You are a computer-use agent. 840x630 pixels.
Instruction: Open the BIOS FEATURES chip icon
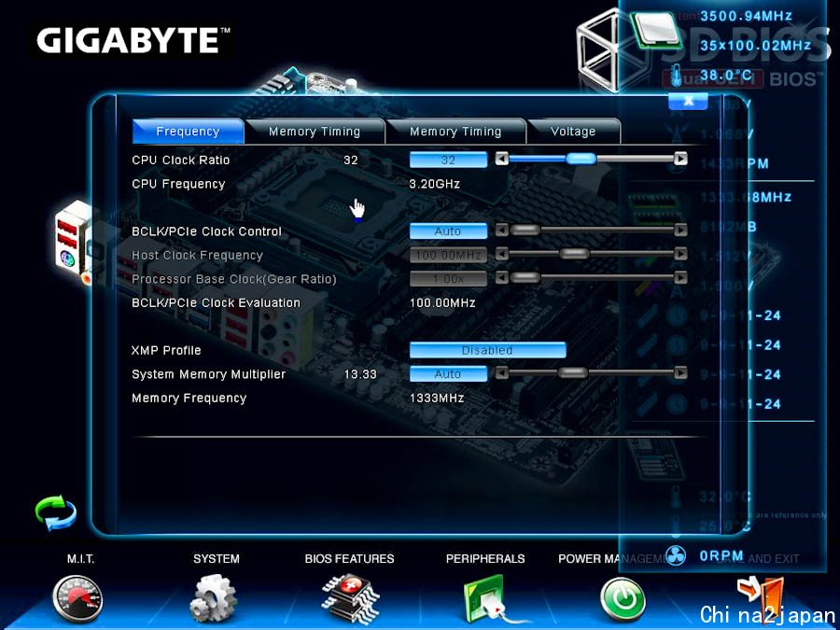pos(350,598)
